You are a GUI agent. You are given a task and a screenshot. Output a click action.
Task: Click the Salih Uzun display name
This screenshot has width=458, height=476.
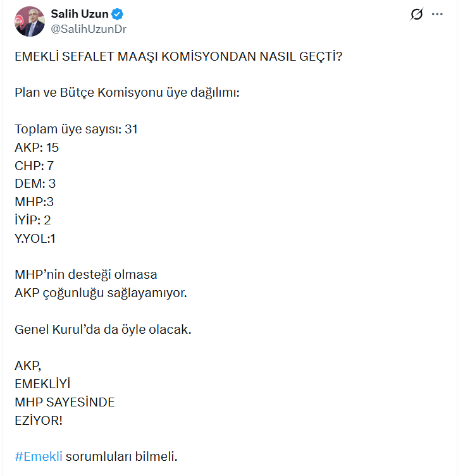click(x=79, y=14)
